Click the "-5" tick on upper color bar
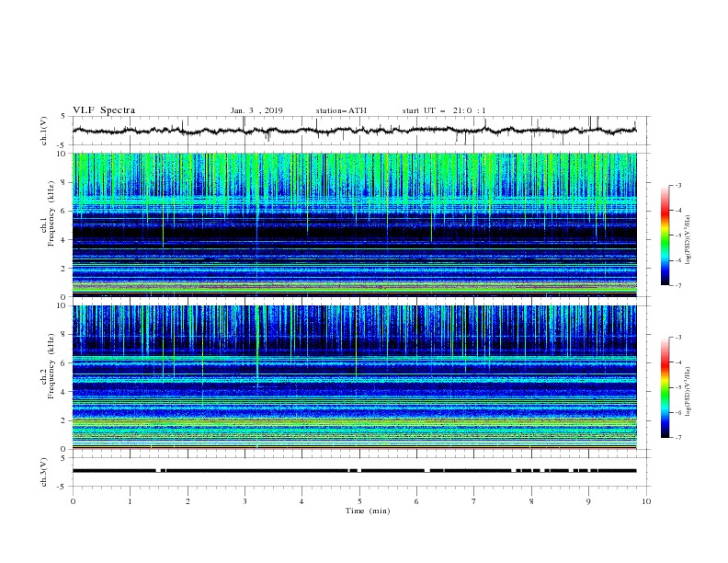Viewport: 728px width, 563px height. (678, 236)
